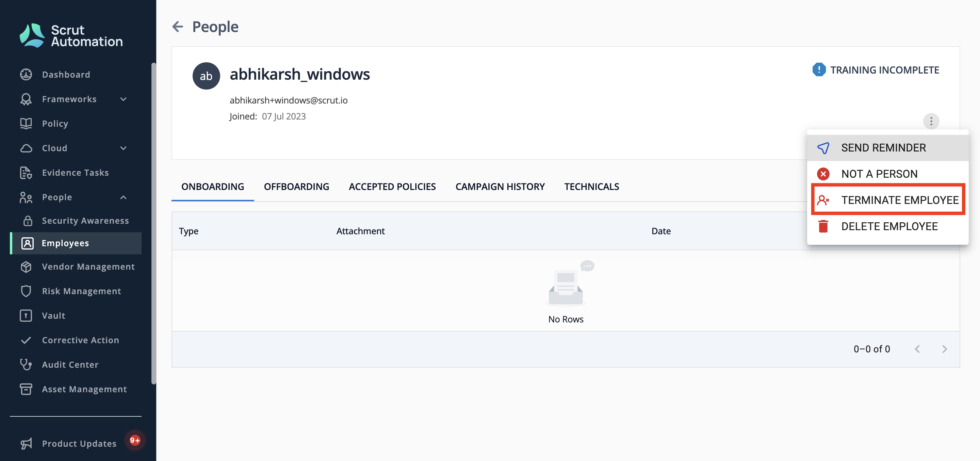Select Not A Person menu option
Screen dimensions: 980x461
(887, 174)
